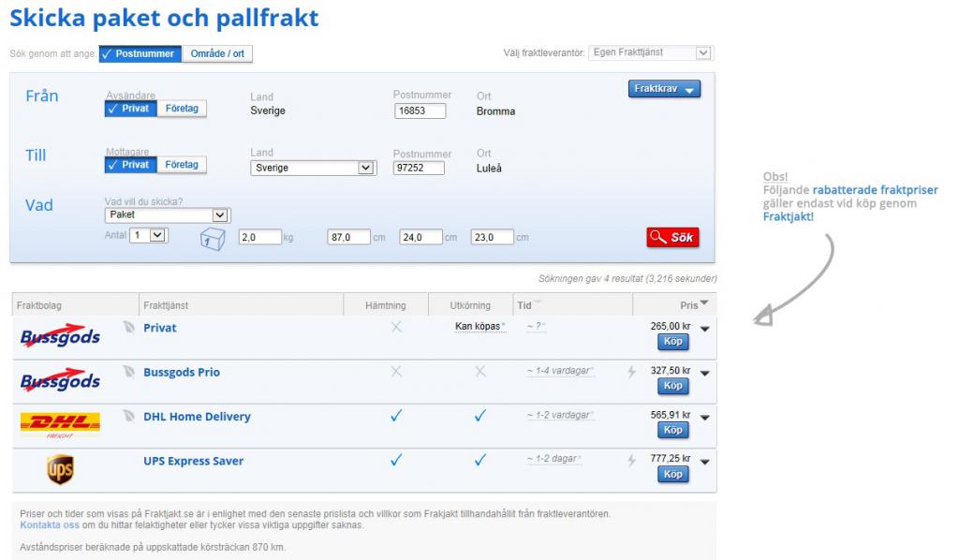Screen dimensions: 959x560
Task: Expand price details for DHL Home Delivery
Action: [x=704, y=418]
